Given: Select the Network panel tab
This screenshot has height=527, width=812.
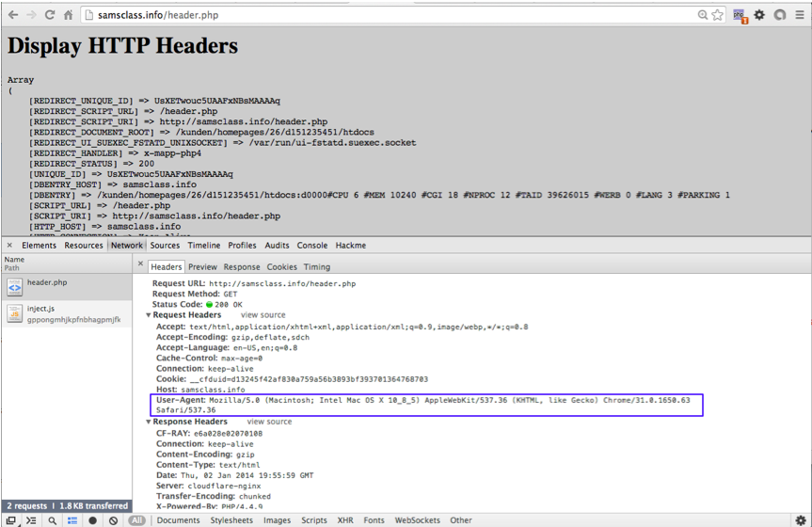Looking at the screenshot, I should (126, 245).
